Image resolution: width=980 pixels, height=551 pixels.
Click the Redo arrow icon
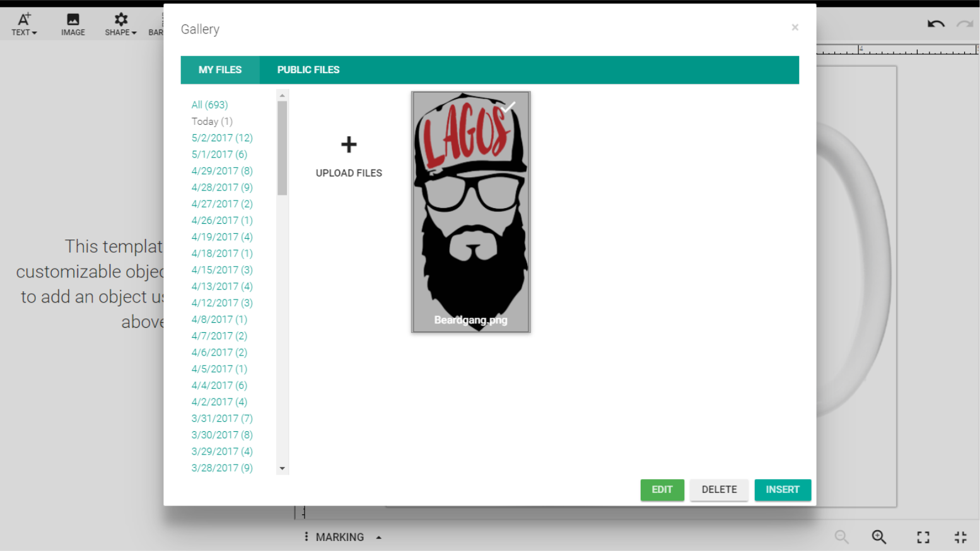pyautogui.click(x=965, y=25)
